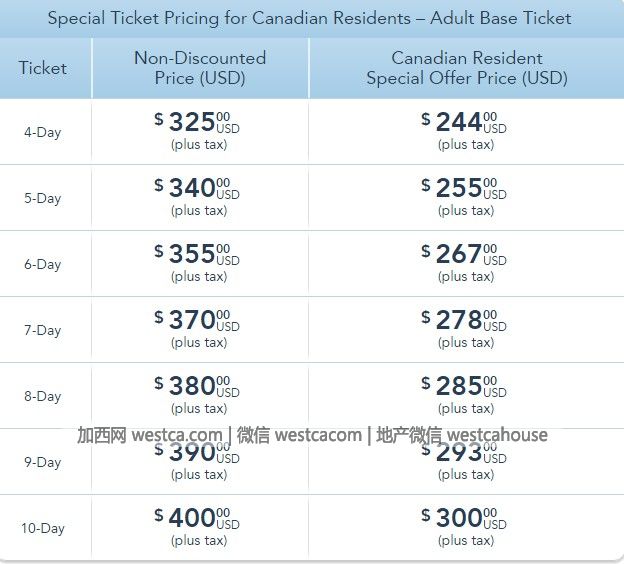Click the Non-Discounted Price (USD) header
This screenshot has height=564, width=624.
click(x=200, y=68)
